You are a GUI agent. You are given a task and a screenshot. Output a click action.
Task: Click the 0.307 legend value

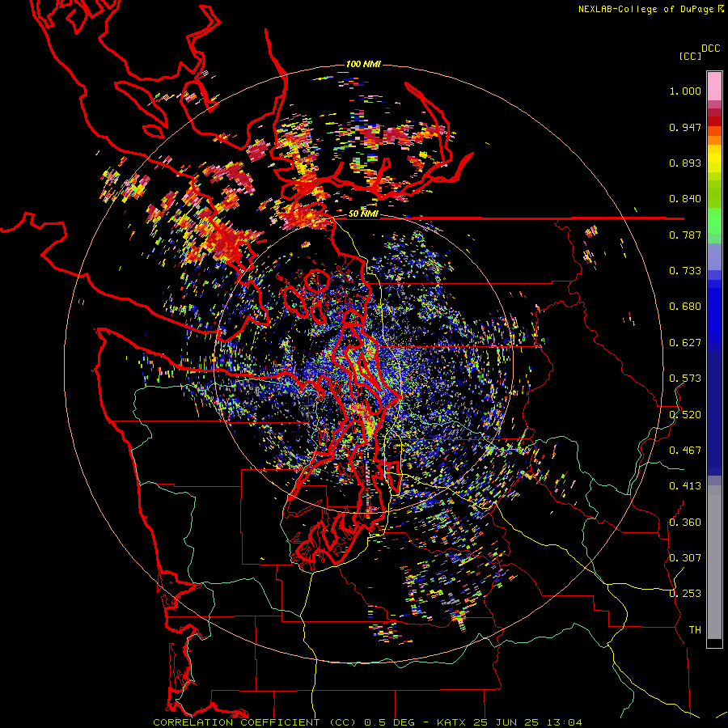pyautogui.click(x=685, y=558)
